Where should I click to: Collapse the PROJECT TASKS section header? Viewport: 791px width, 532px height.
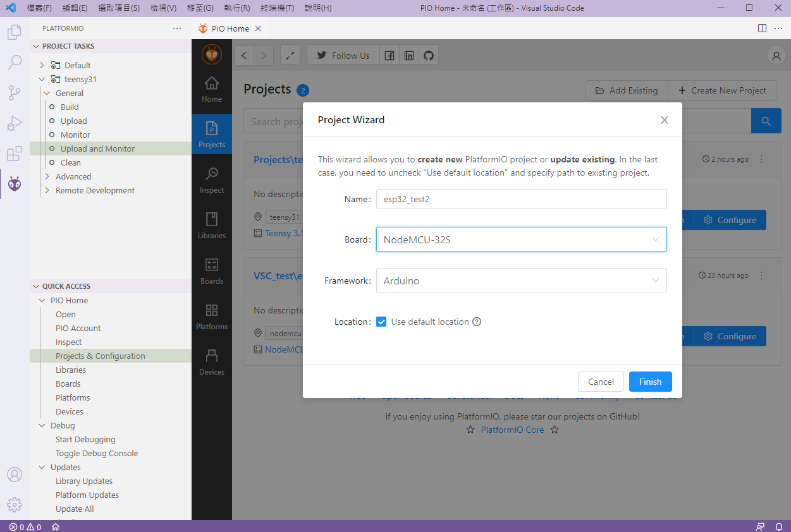pos(111,46)
